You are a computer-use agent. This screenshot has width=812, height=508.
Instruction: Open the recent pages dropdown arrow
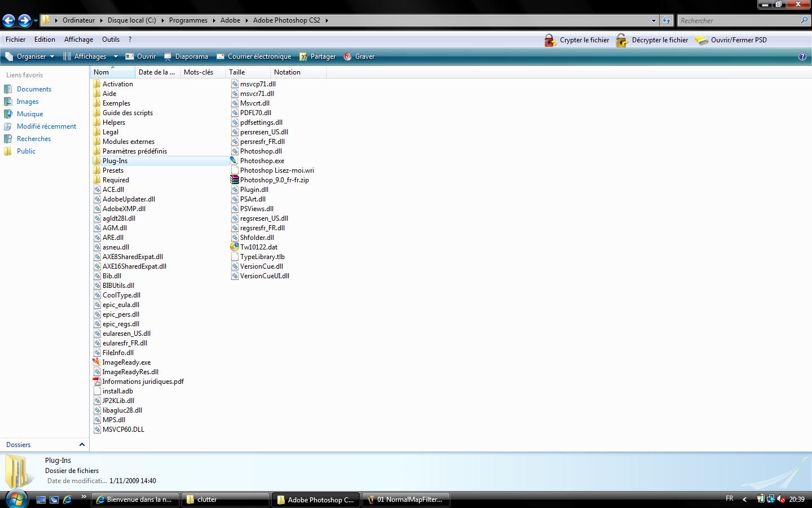(36, 21)
